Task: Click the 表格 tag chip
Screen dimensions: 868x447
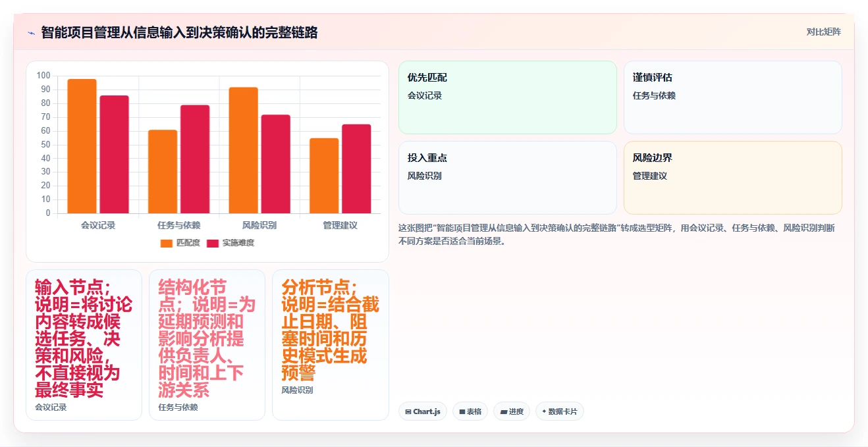Action: pos(470,411)
